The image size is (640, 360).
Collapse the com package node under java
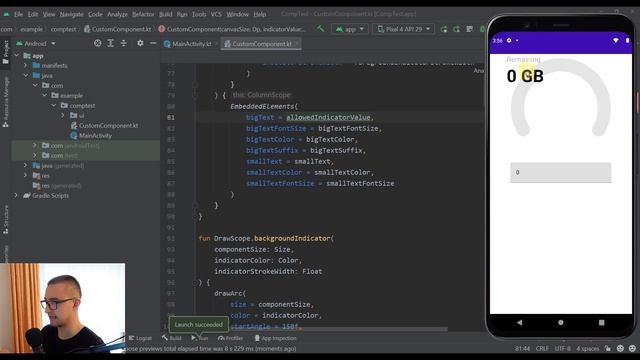coord(35,85)
